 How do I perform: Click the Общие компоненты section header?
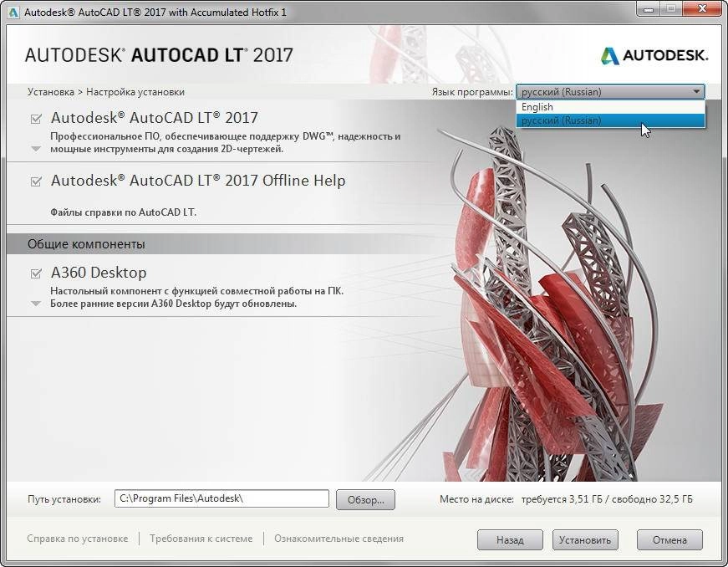[x=86, y=244]
